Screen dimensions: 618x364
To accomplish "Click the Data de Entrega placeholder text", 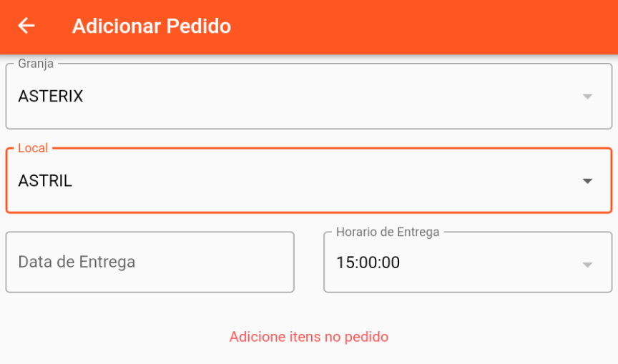I will point(77,262).
